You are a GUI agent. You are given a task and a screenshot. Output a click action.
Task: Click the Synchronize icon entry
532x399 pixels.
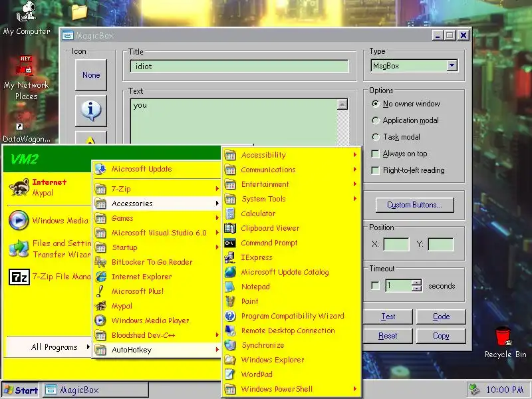[x=230, y=344]
